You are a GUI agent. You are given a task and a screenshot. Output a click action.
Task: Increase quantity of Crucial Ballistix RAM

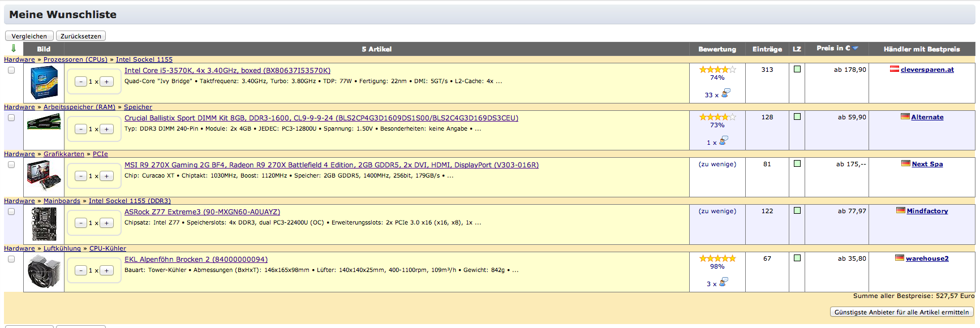pos(106,129)
